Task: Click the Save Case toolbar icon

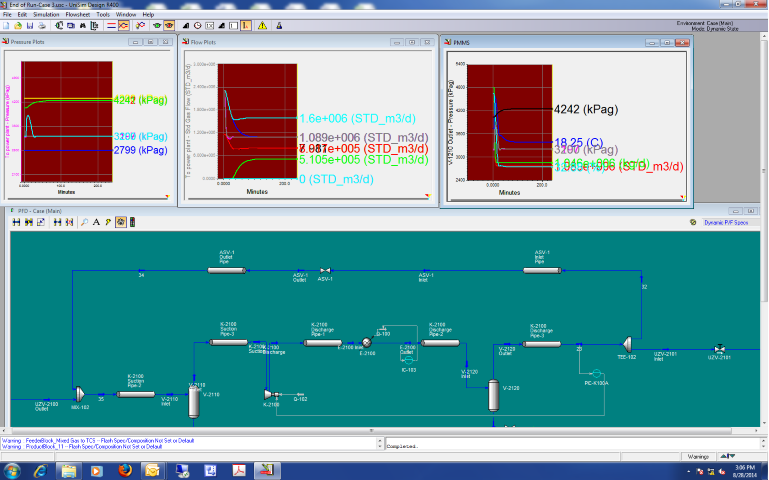Action: [x=31, y=25]
